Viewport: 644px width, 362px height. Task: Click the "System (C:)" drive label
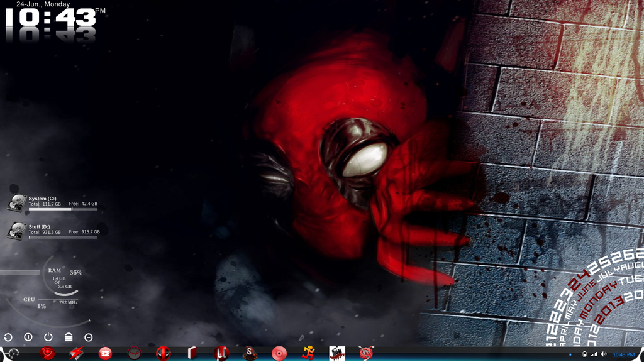tap(42, 199)
